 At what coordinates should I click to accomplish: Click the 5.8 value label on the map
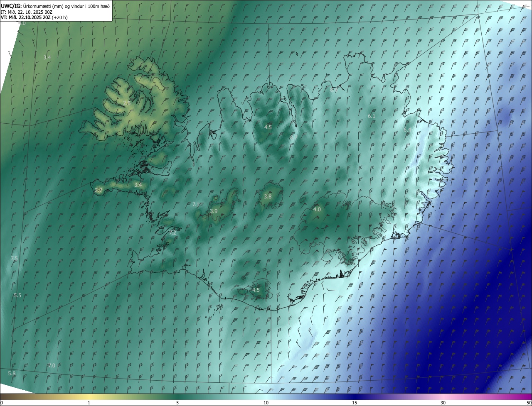click(x=12, y=373)
